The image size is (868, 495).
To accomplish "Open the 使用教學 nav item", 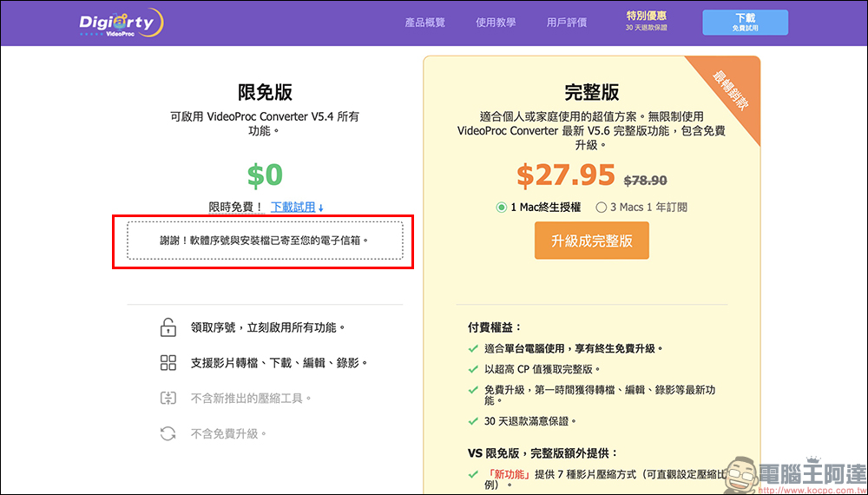I will tap(496, 23).
